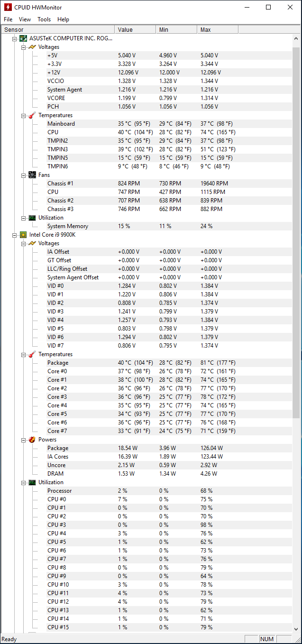The width and height of the screenshot is (302, 644).
Task: Open the Tools menu
Action: coord(44,19)
